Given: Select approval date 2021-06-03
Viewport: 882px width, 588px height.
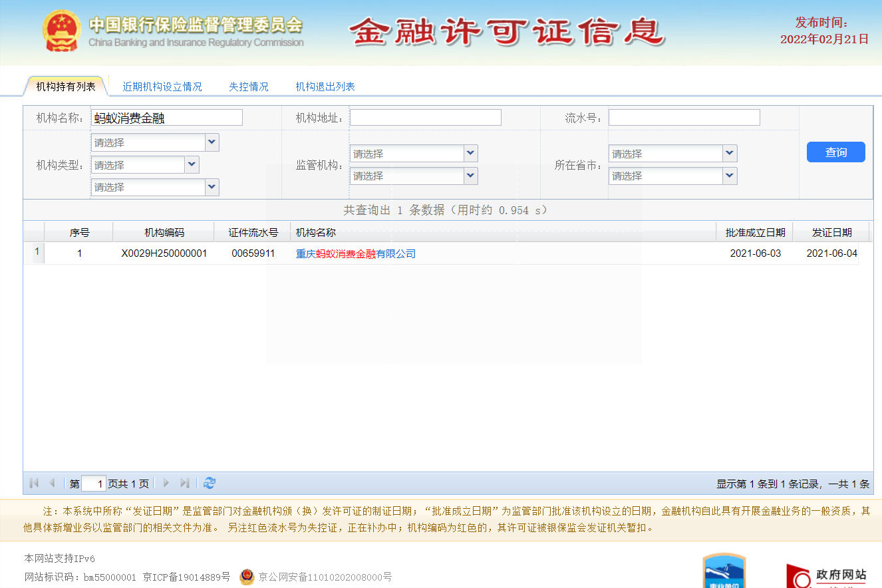Looking at the screenshot, I should click(755, 253).
